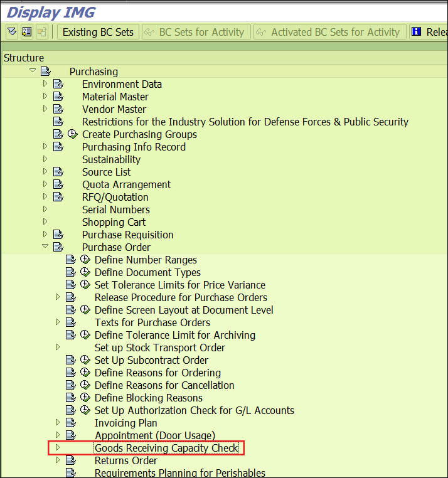Open documentation icon for Returns Order
Viewport: 448px width, 478px height.
71,460
